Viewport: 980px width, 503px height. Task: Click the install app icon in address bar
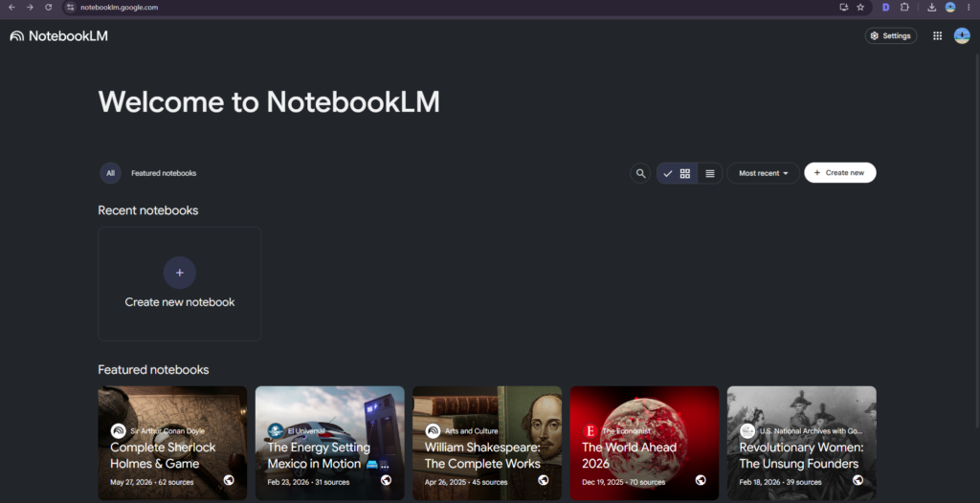[844, 8]
